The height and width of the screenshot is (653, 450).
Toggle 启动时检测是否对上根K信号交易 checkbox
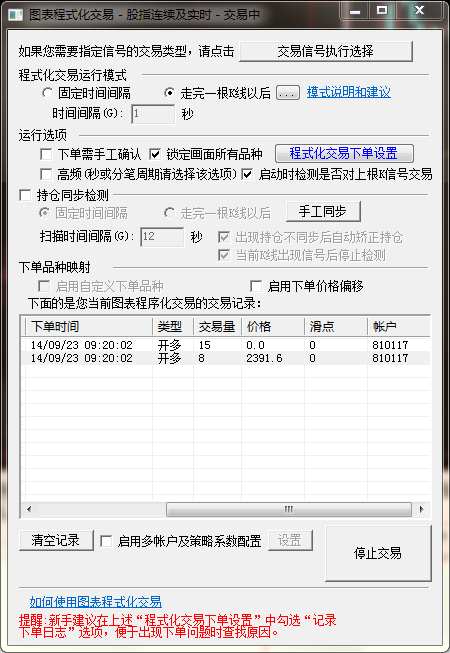click(x=247, y=174)
